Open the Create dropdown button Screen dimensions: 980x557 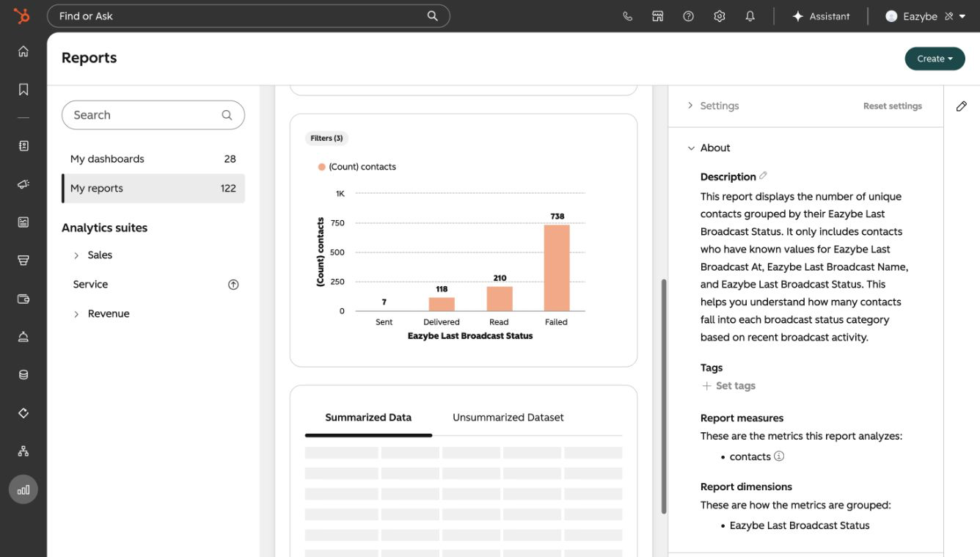click(935, 59)
